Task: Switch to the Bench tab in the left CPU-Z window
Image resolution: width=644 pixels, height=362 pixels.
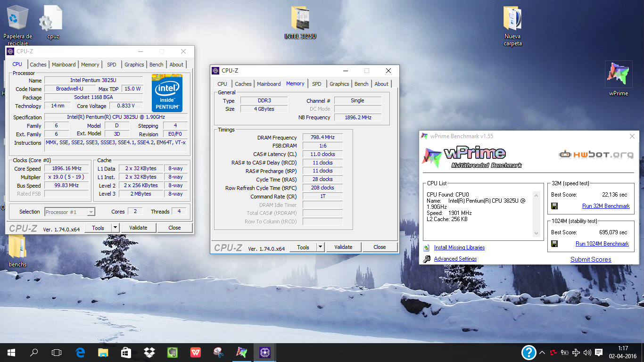Action: pyautogui.click(x=157, y=65)
